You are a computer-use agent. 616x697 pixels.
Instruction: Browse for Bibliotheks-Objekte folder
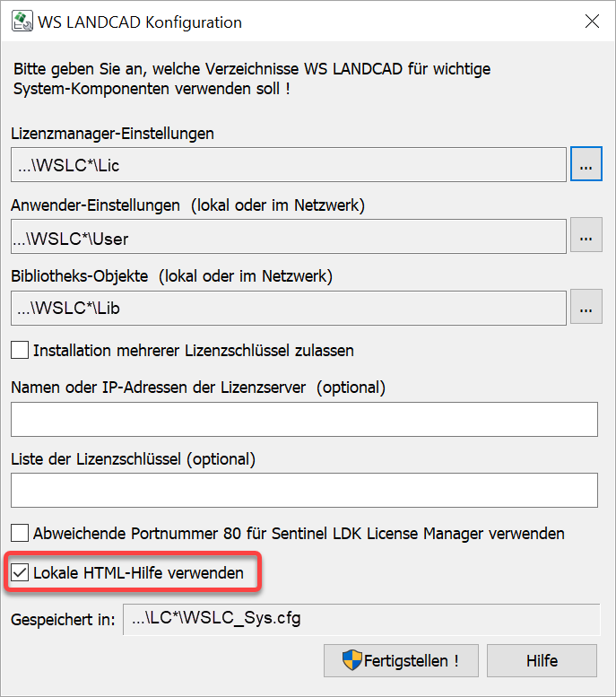click(586, 307)
